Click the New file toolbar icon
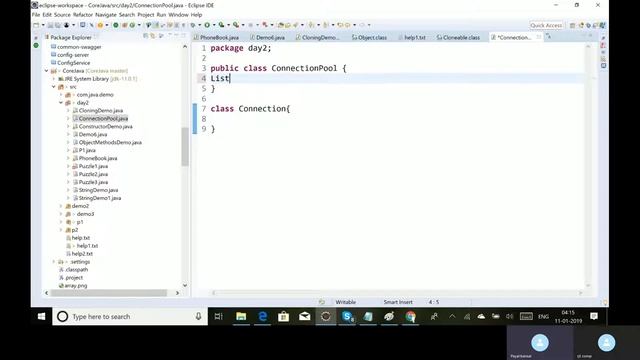This screenshot has height=360, width=640. click(36, 25)
